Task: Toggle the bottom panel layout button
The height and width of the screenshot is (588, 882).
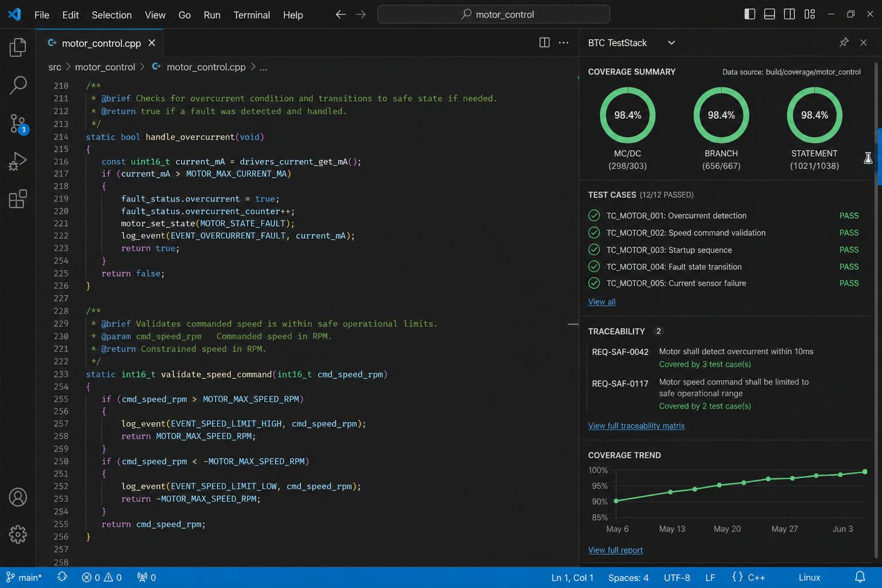Action: click(769, 14)
